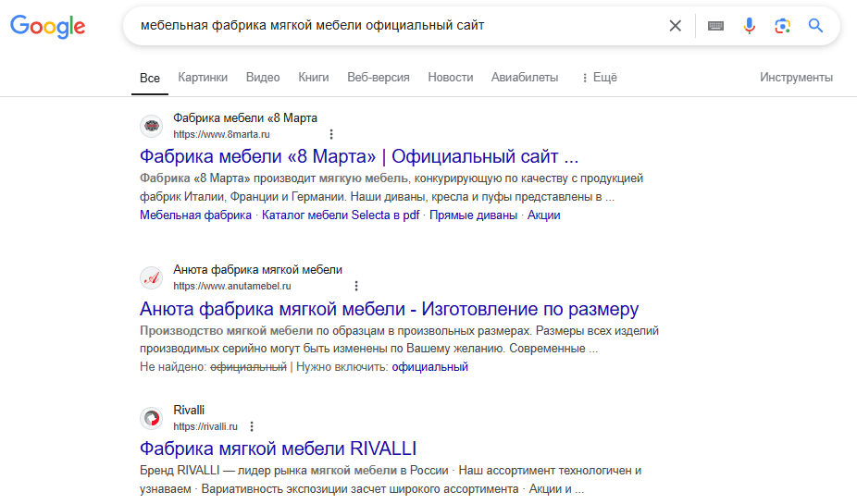Clear the search query with X icon
857x504 pixels.
click(x=675, y=26)
